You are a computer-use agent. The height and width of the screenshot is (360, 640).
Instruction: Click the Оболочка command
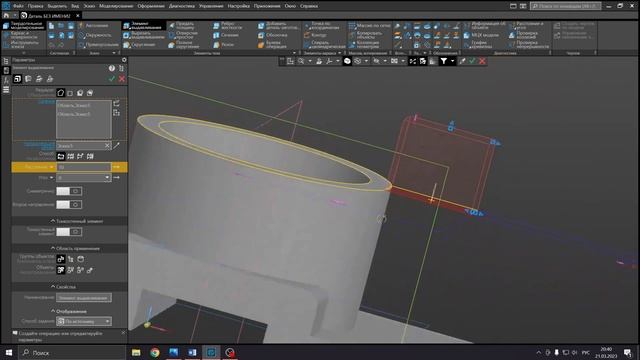pyautogui.click(x=273, y=35)
